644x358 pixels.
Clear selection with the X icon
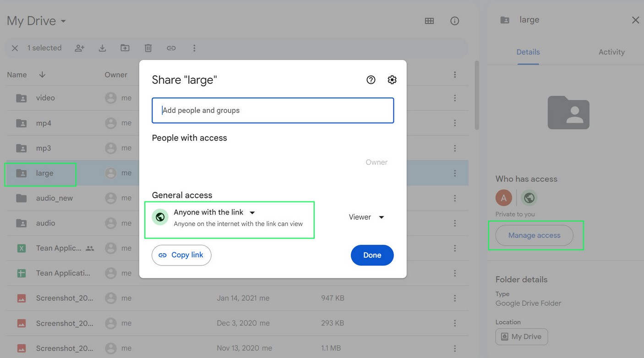(15, 48)
